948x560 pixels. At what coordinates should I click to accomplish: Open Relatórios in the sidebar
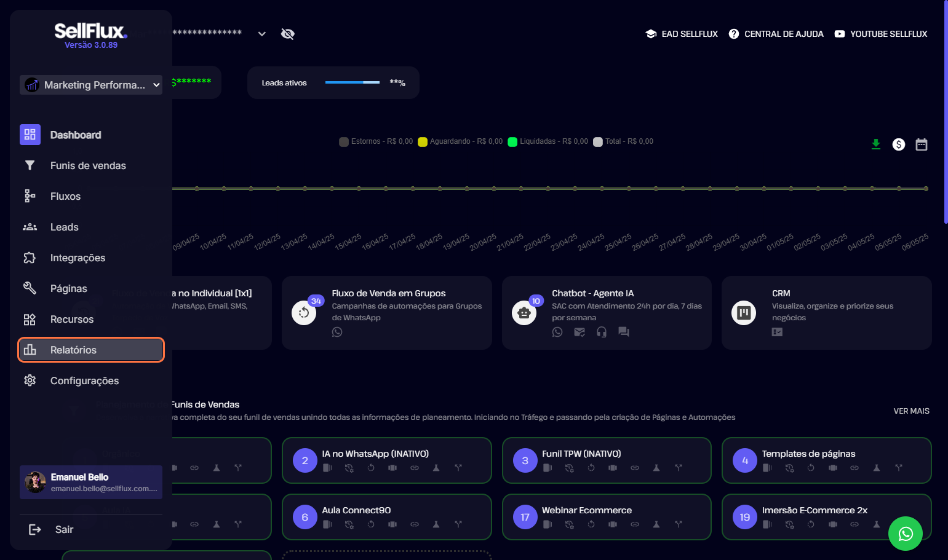click(x=91, y=350)
